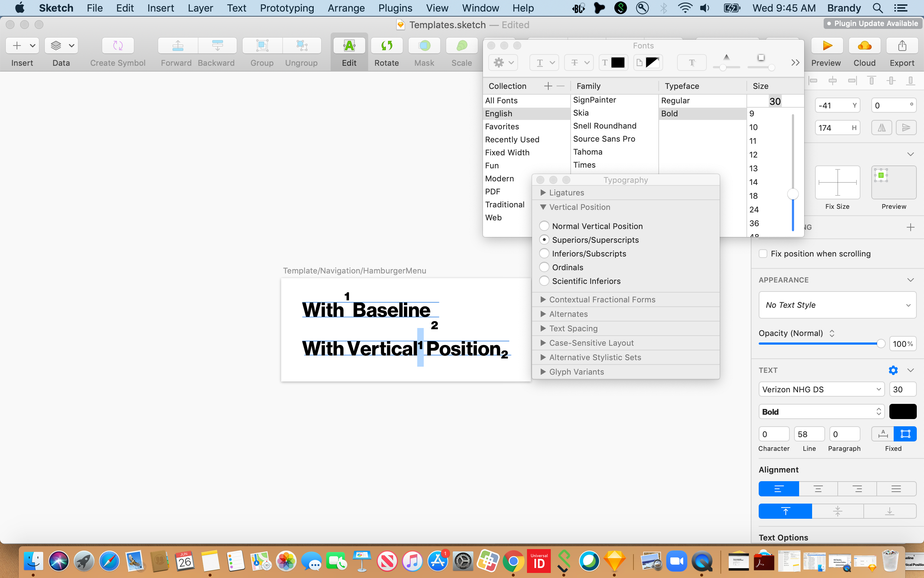
Task: Expand the Text Spacing section
Action: click(x=543, y=329)
